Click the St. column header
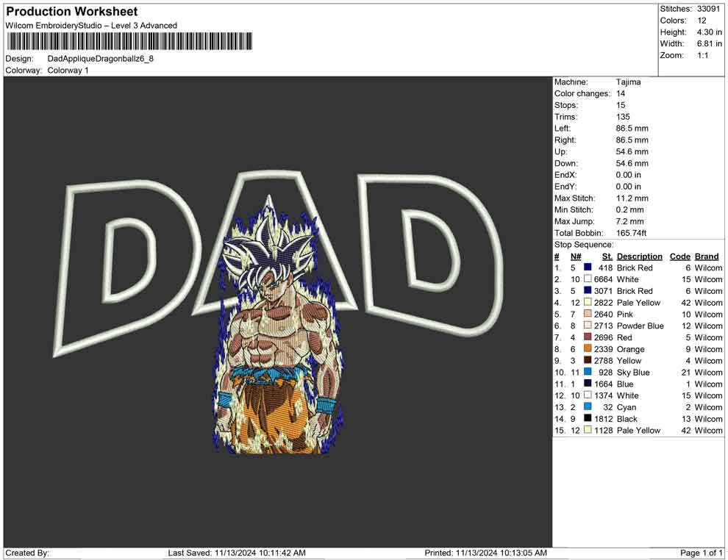The image size is (728, 560). tap(607, 256)
